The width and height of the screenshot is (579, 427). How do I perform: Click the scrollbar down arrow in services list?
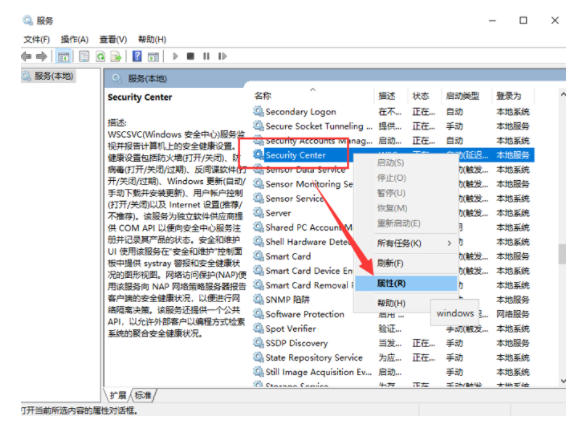[x=562, y=380]
